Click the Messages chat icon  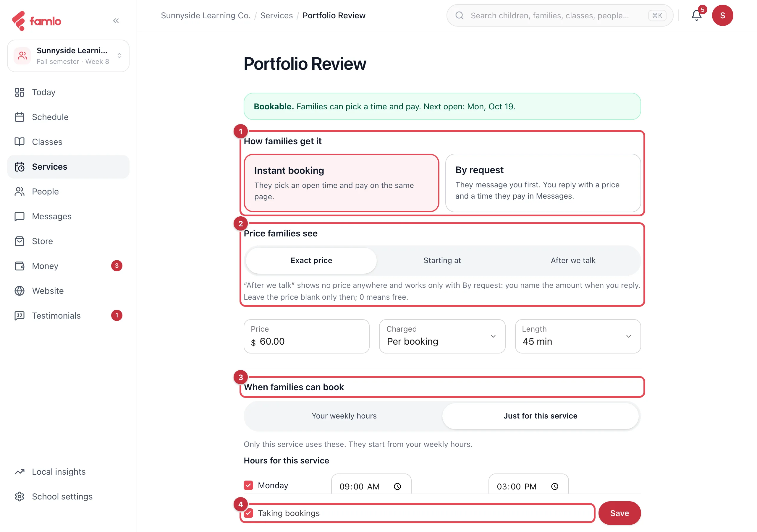pyautogui.click(x=20, y=216)
